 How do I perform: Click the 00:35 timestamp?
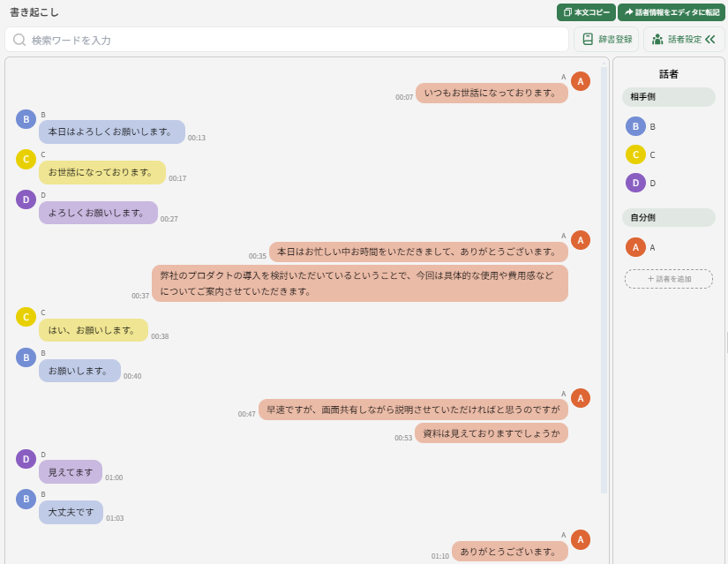click(257, 256)
